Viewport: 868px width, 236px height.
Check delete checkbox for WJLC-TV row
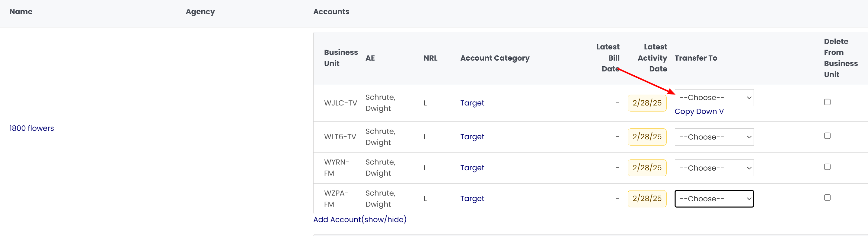pyautogui.click(x=827, y=102)
